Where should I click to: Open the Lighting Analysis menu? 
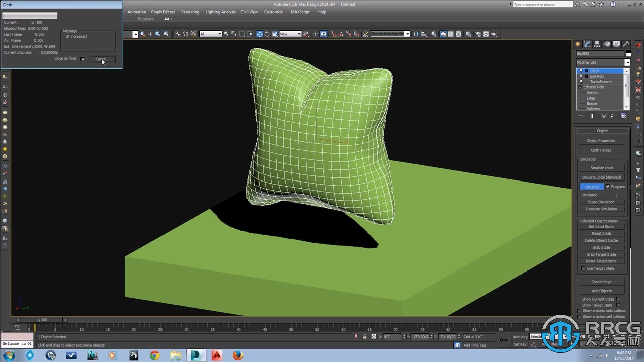click(x=220, y=12)
